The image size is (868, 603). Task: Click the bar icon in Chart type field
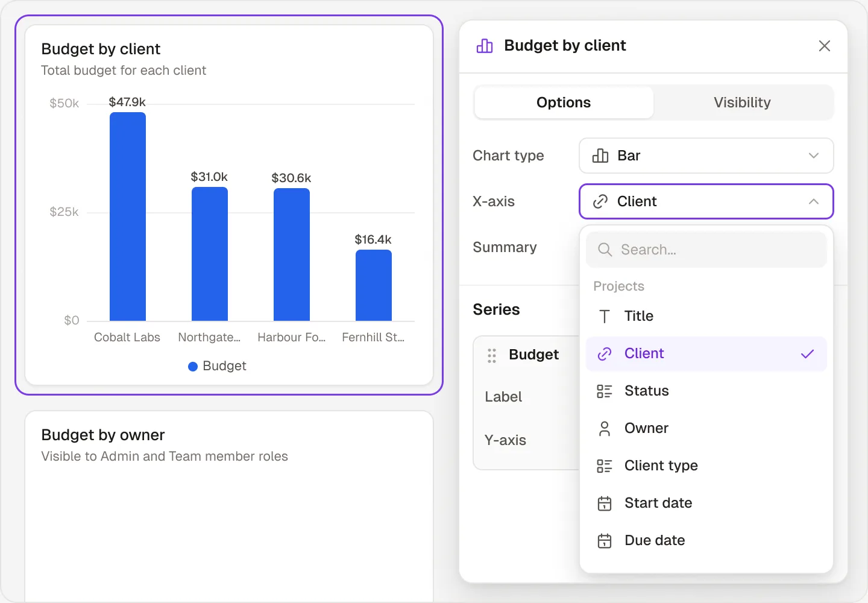click(x=600, y=156)
